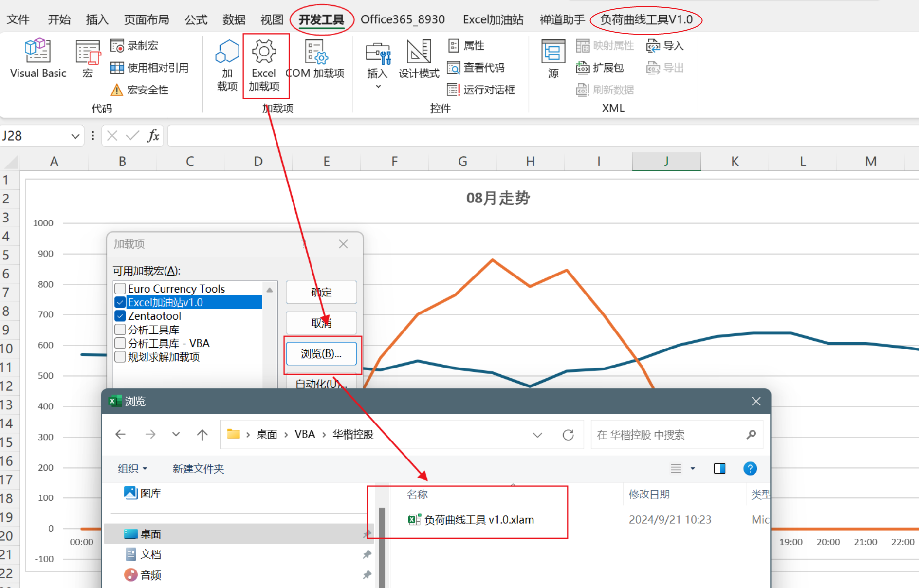The height and width of the screenshot is (588, 919).
Task: Go back in the 浏览 dialog
Action: 120,434
